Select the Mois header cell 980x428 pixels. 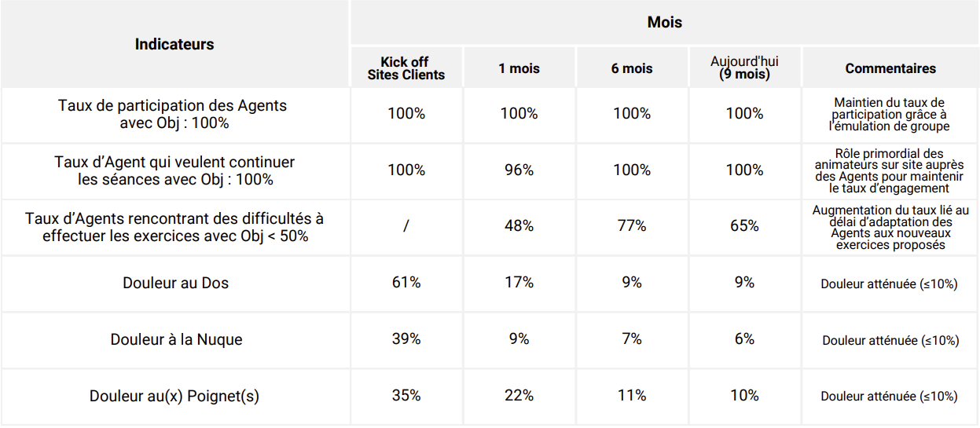pos(664,22)
